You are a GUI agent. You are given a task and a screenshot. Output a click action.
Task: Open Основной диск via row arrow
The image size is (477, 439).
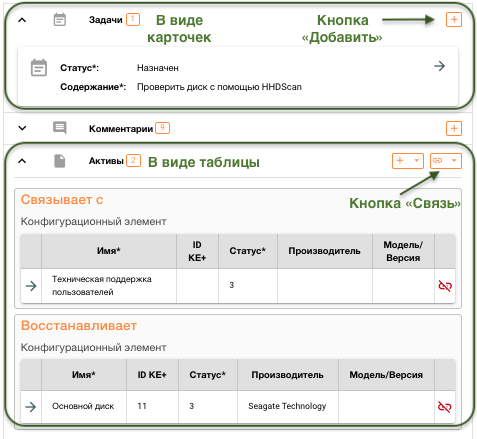(x=31, y=407)
